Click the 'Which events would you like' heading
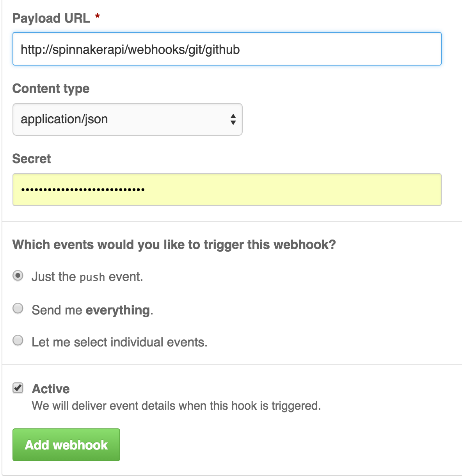Screen dimensions: 462x476 [174, 245]
